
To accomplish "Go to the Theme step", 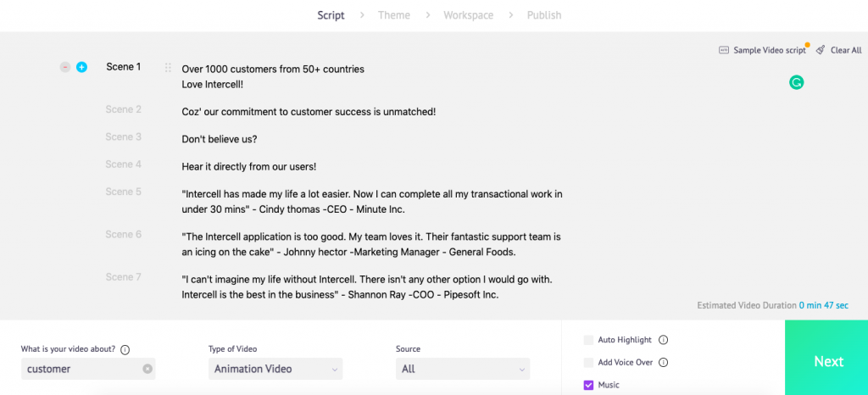I will tap(394, 15).
